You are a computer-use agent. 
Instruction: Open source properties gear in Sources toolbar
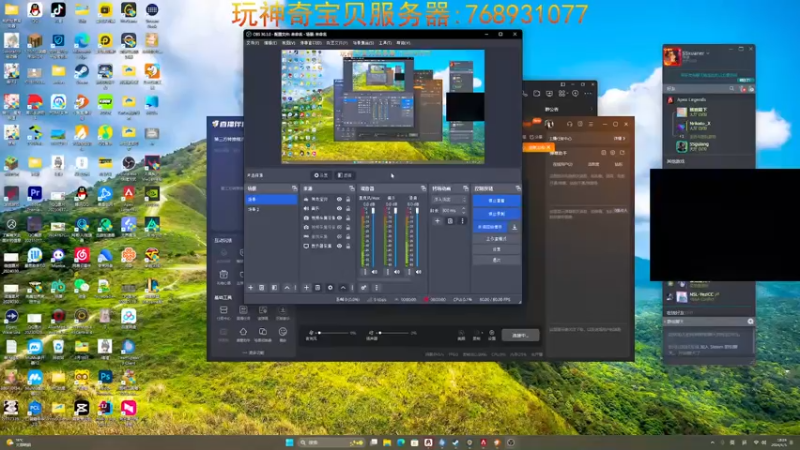(x=330, y=288)
